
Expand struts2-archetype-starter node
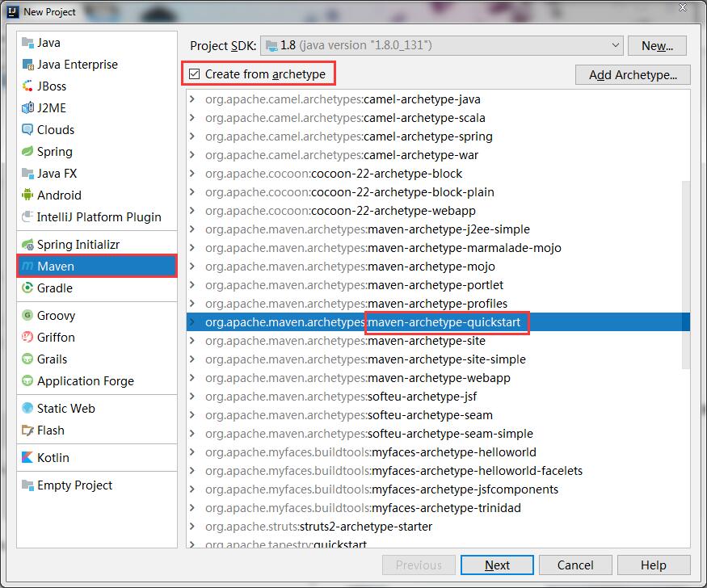pyautogui.click(x=192, y=527)
